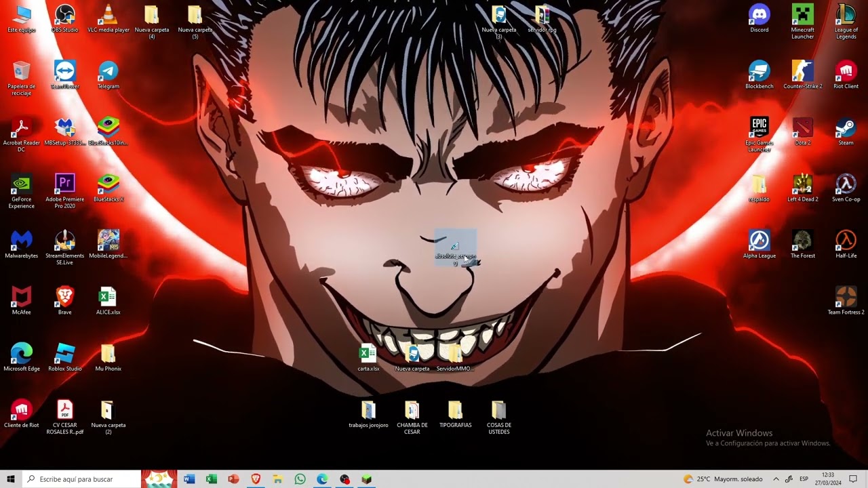Select the Nueva carpeta (3) folder

(x=499, y=22)
